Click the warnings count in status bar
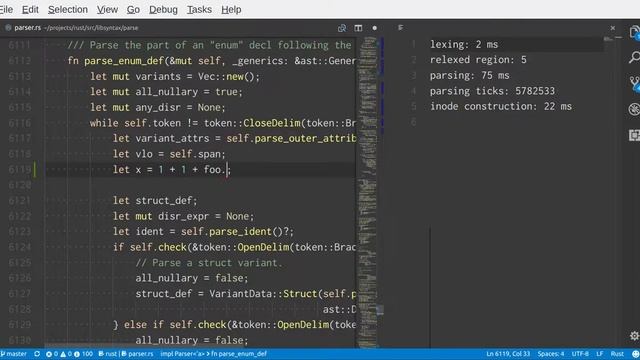This screenshot has height=360, width=640. point(66,354)
